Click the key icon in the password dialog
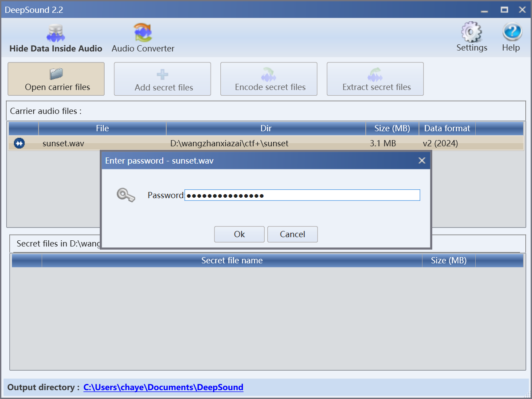This screenshot has width=532, height=399. tap(125, 195)
